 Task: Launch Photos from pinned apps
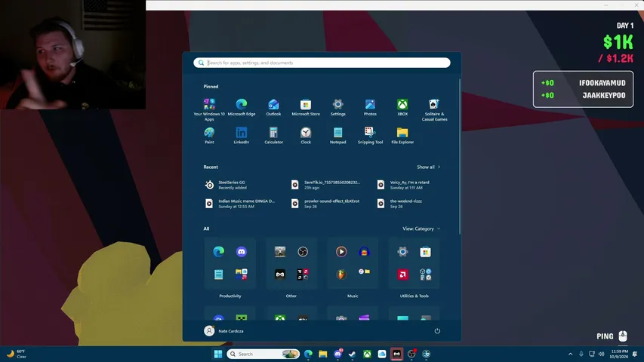[x=370, y=107]
